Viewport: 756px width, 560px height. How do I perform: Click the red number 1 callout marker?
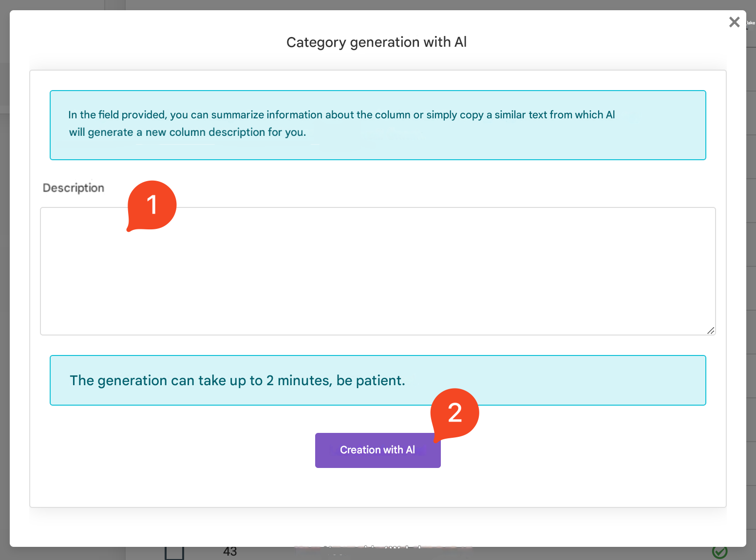pos(152,205)
